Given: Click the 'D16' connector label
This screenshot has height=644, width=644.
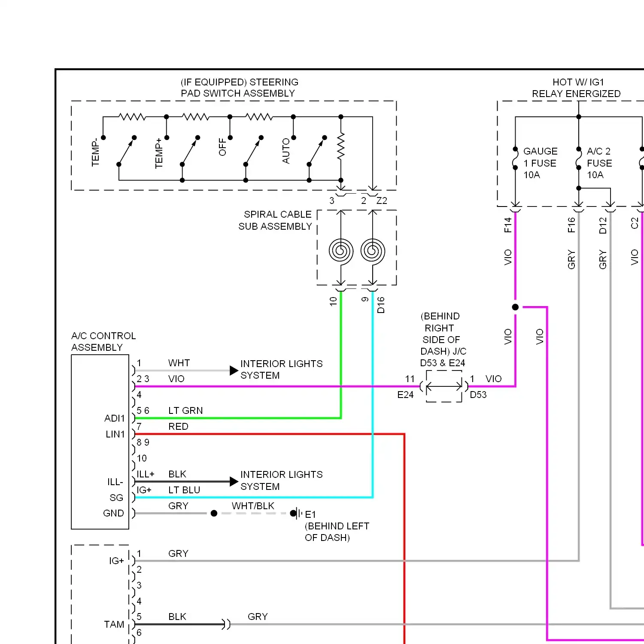Looking at the screenshot, I should pyautogui.click(x=381, y=305).
